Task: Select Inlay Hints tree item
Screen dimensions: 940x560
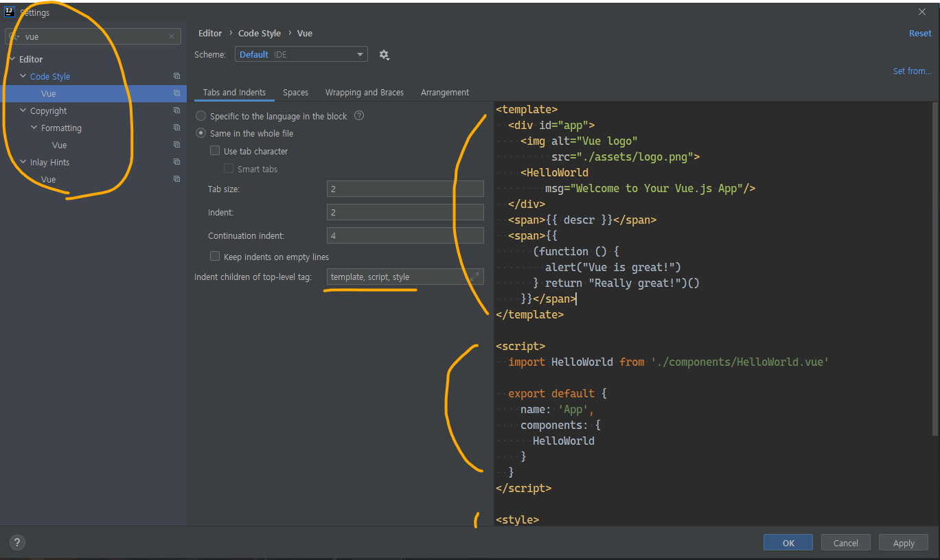Action: [49, 162]
